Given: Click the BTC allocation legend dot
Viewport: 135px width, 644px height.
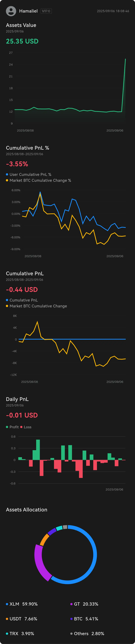Looking at the screenshot, I should 71,619.
